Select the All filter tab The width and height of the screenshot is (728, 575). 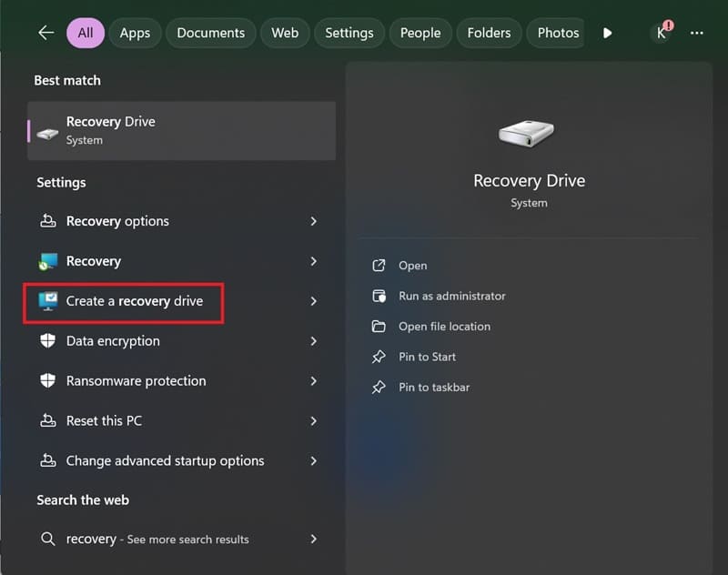pos(86,33)
